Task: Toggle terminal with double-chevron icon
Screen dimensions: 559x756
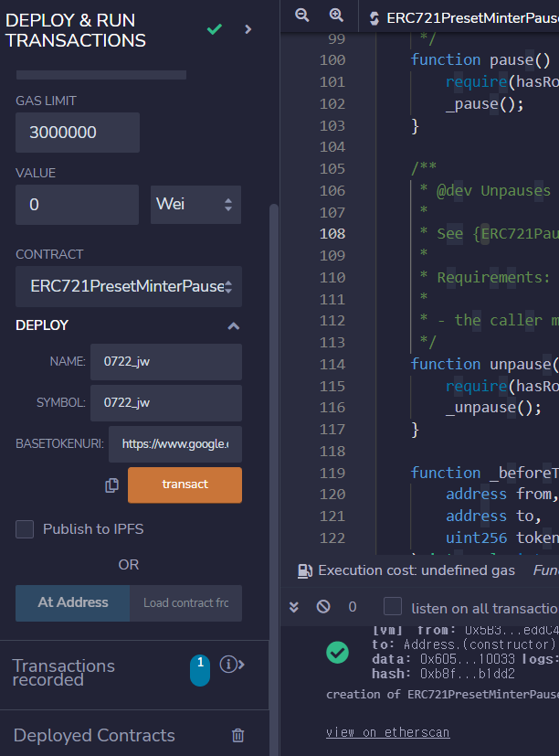Action: click(x=293, y=606)
